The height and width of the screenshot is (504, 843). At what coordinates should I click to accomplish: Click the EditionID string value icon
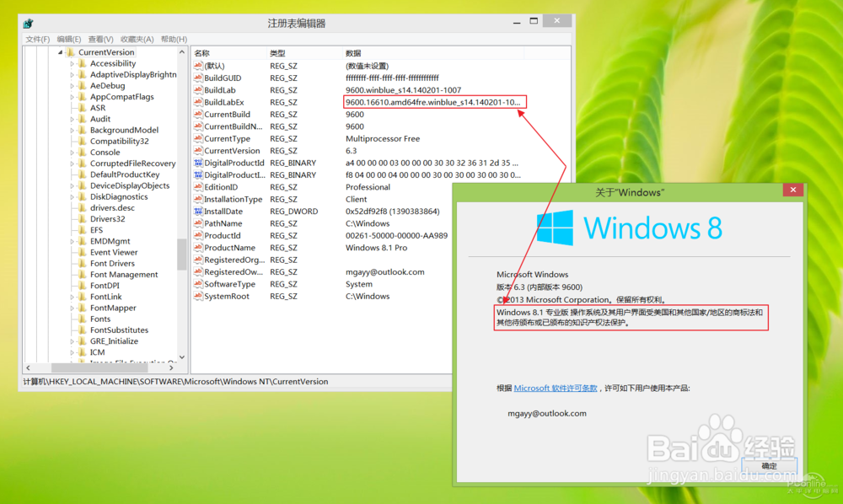coord(198,187)
